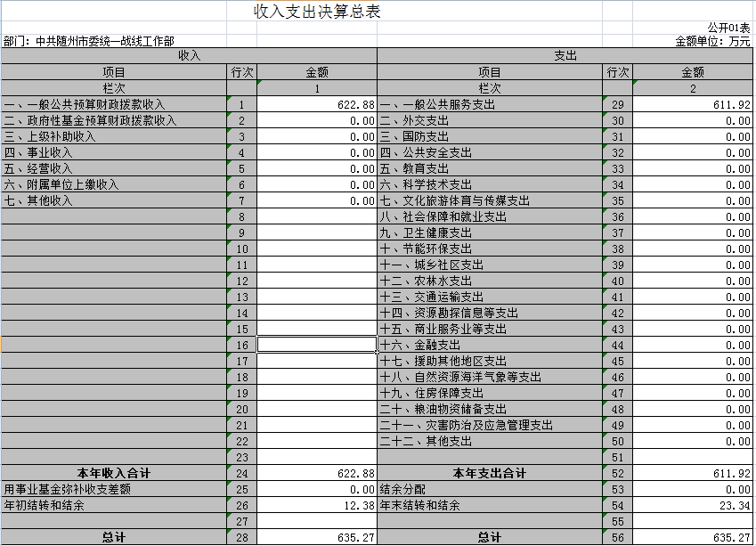Click the 结余分配 cell

(402, 489)
